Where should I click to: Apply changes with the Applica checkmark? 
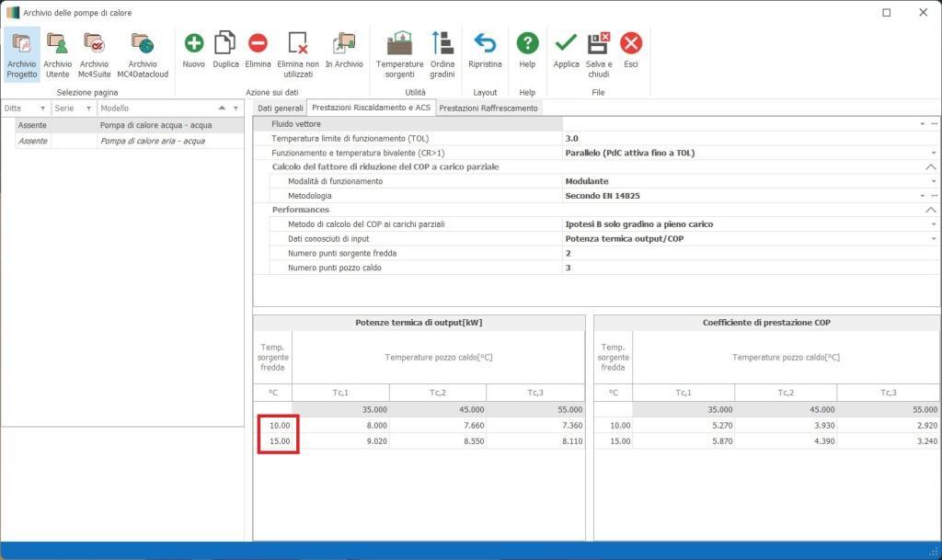click(x=566, y=50)
